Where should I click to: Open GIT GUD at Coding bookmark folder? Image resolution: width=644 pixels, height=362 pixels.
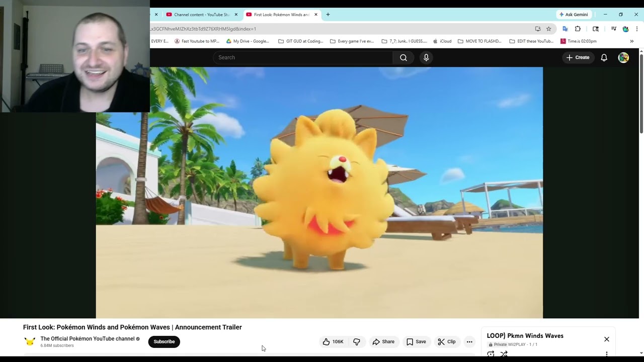click(301, 41)
